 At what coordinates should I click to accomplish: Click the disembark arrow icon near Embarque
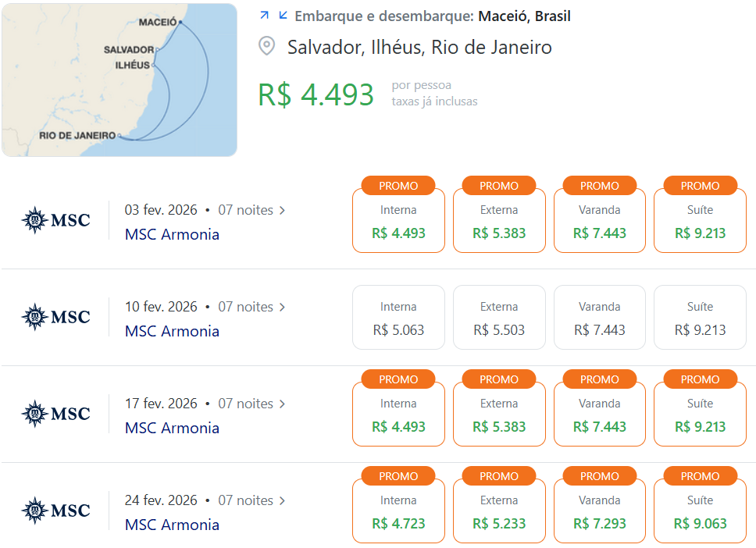(x=283, y=16)
